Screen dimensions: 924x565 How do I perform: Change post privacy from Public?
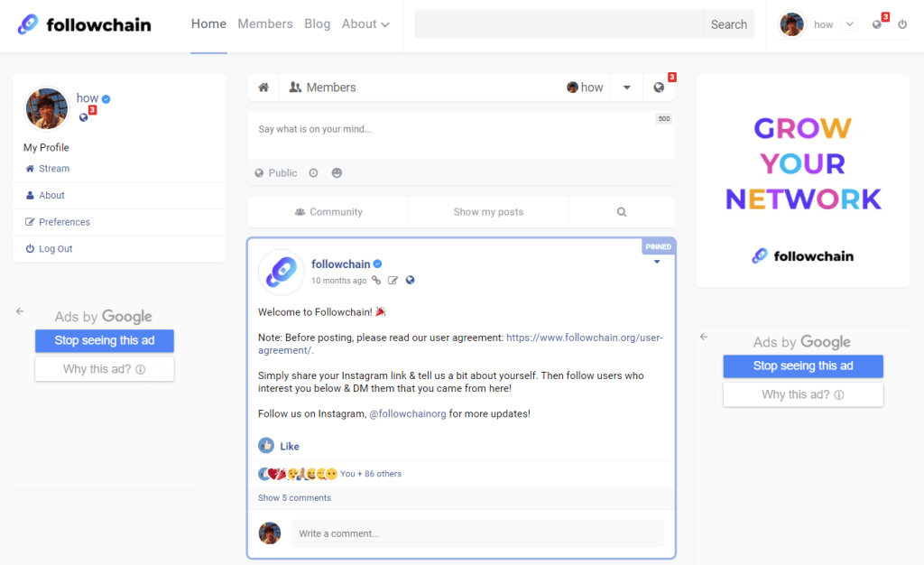(276, 172)
